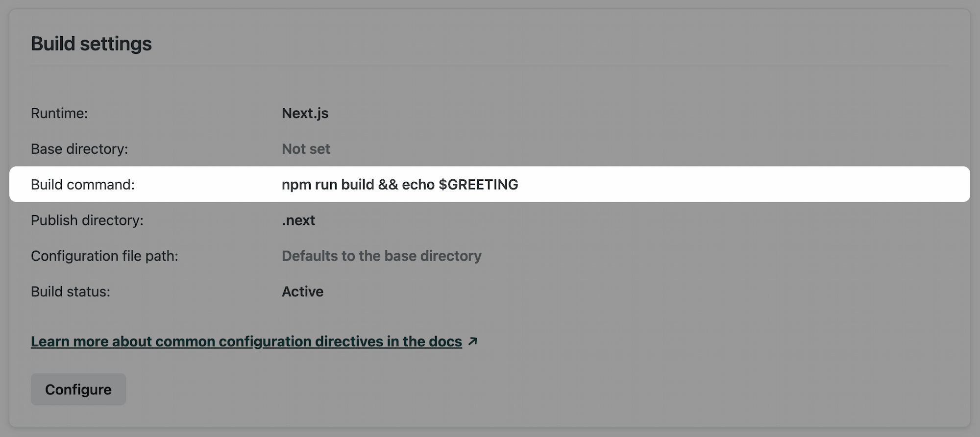Click the external link arrow icon next to docs

(x=473, y=341)
